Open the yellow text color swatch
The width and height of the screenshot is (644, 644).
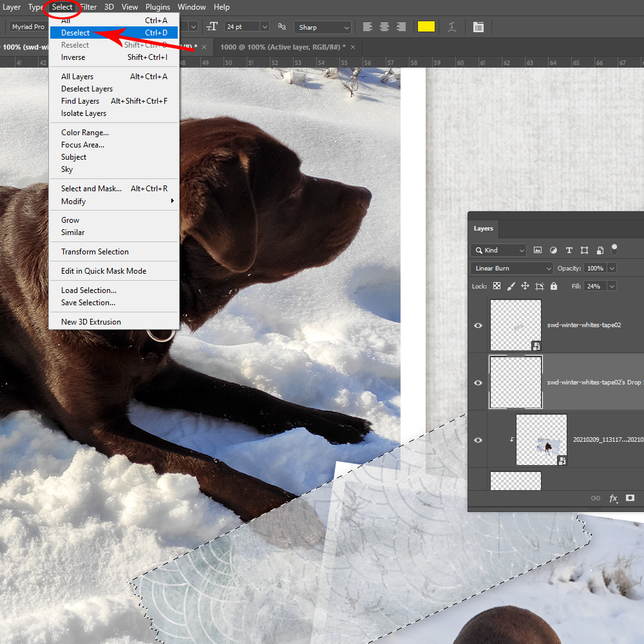point(426,26)
